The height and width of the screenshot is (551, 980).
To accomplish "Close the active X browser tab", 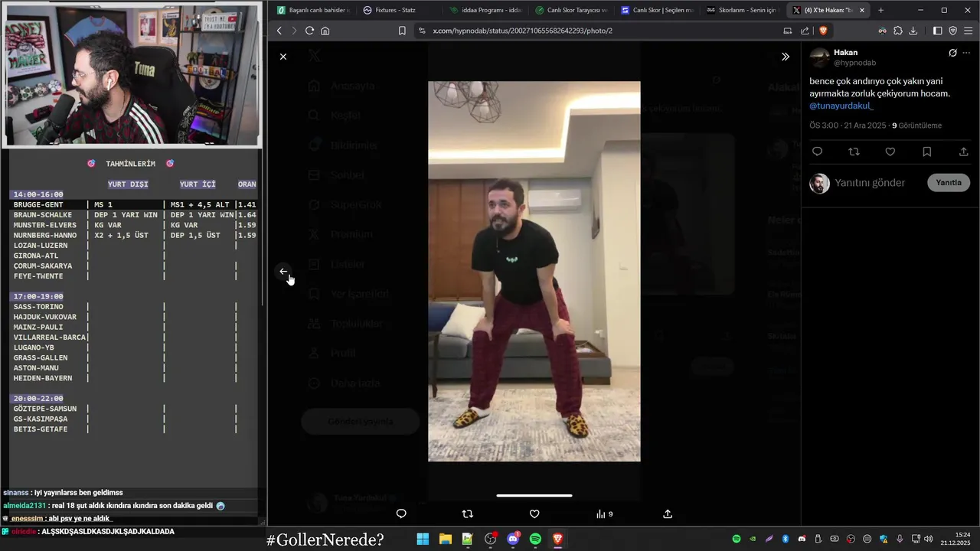I will pos(862,10).
